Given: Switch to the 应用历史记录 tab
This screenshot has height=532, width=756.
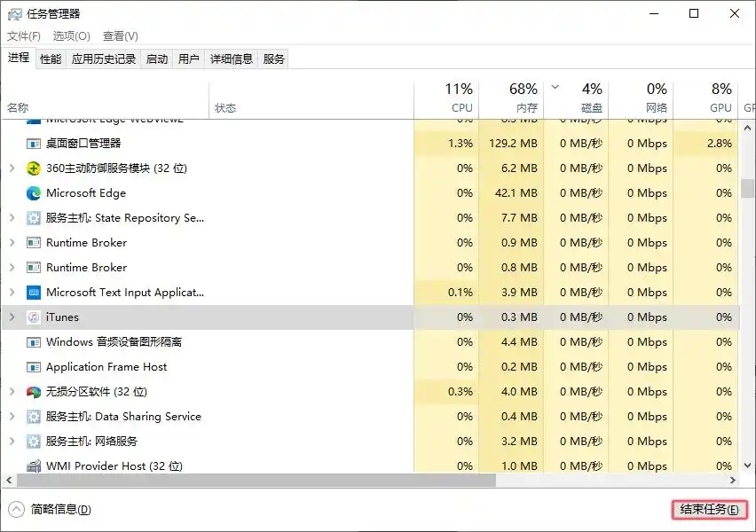Looking at the screenshot, I should [104, 59].
